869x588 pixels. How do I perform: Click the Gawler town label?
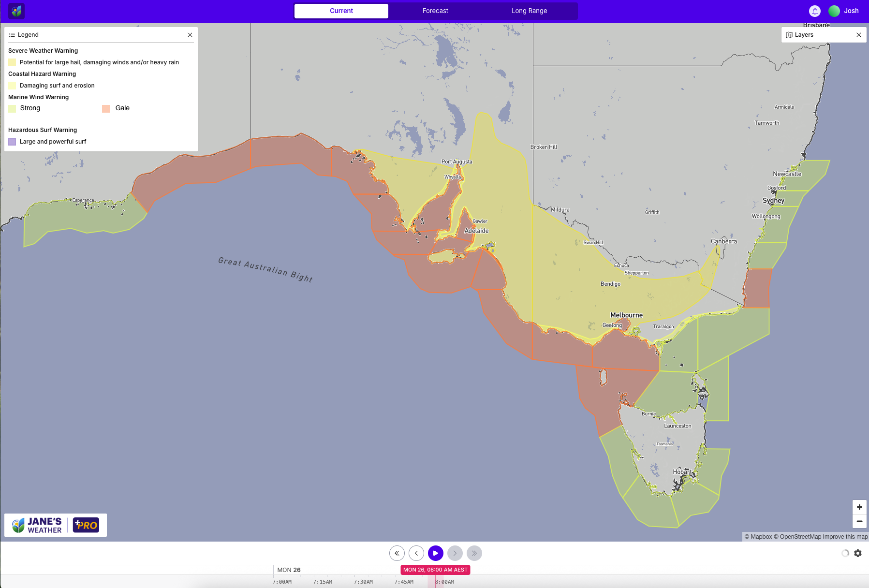(x=480, y=221)
